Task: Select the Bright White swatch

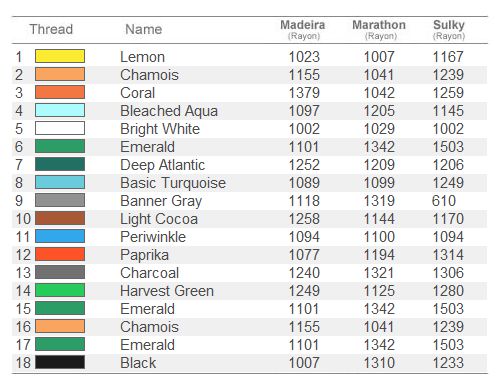Action: (x=60, y=128)
